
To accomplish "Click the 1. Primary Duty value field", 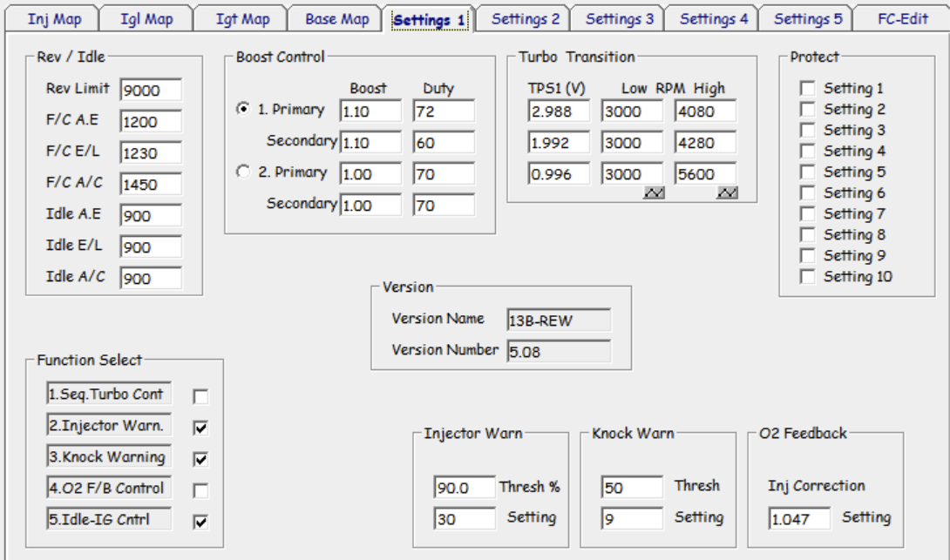I will tap(444, 111).
